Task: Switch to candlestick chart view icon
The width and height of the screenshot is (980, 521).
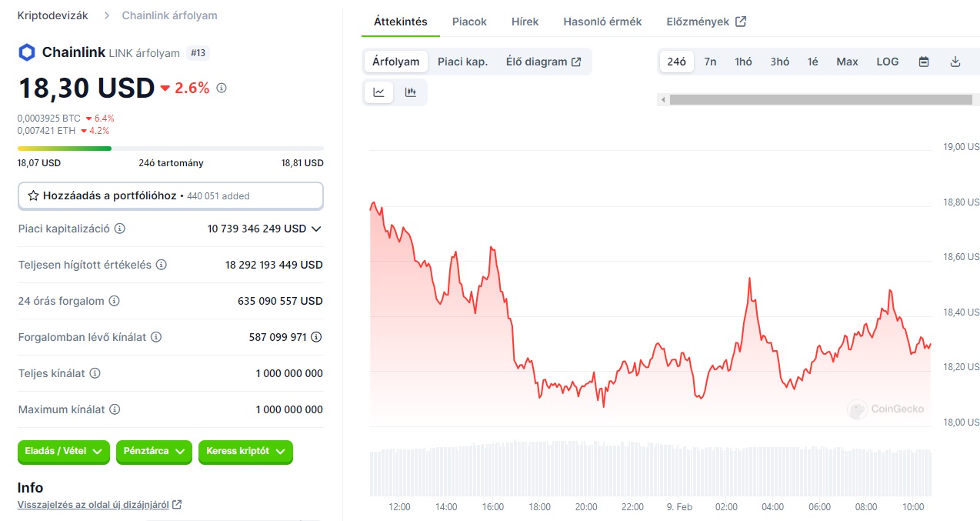Action: coord(411,92)
